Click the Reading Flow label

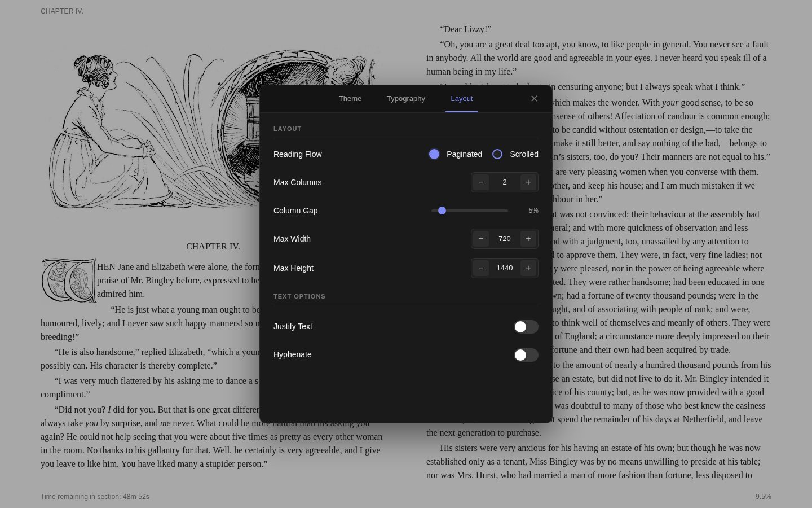pos(298,154)
